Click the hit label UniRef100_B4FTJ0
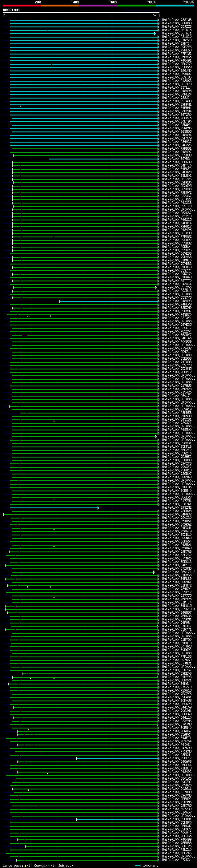The height and width of the screenshot is (868, 197). tap(177, 165)
